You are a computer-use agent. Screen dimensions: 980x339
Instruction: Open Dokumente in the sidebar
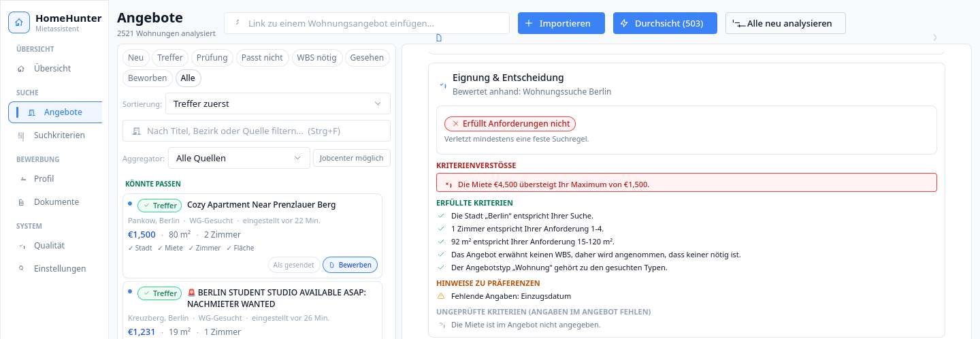pos(56,202)
